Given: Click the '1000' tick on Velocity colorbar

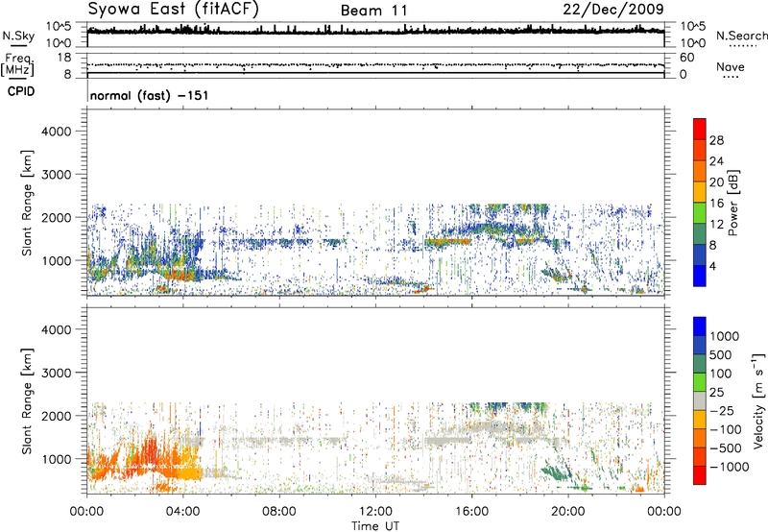Looking at the screenshot, I should (725, 336).
